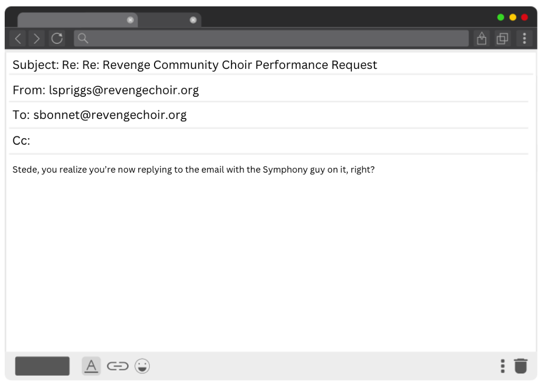
Task: Close the second browser tab
Action: coord(193,20)
